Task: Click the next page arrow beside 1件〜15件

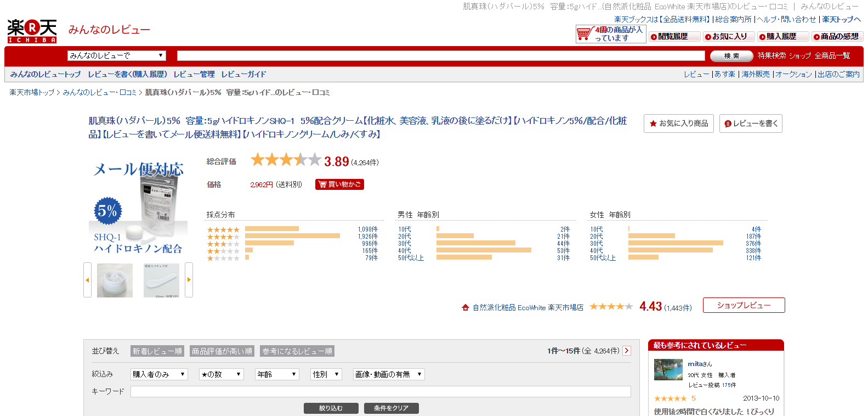Action: [627, 351]
